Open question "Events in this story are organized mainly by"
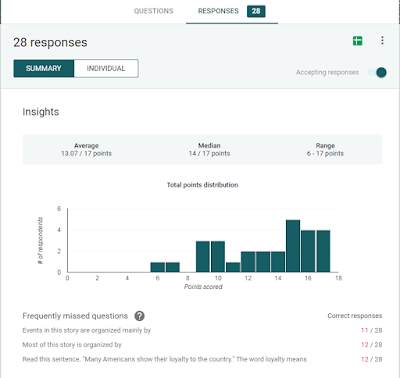Image resolution: width=400 pixels, height=378 pixels. (87, 330)
